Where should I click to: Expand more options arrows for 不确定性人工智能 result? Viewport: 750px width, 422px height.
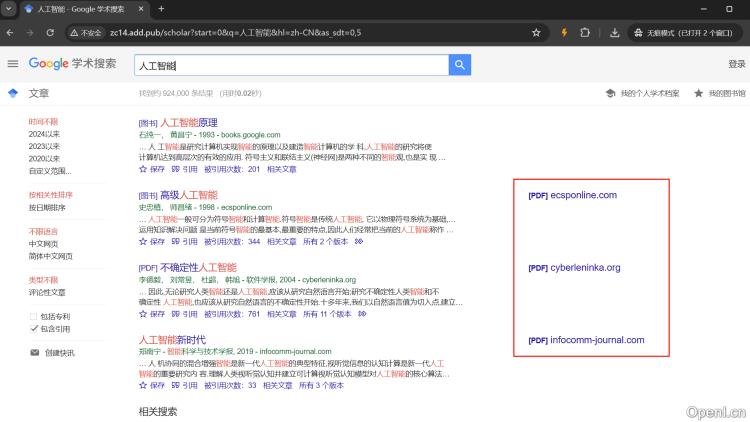362,313
